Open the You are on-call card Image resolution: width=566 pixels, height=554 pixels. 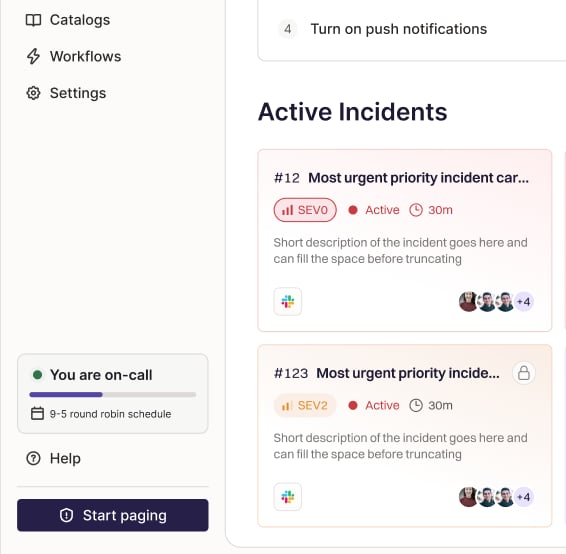pyautogui.click(x=113, y=393)
